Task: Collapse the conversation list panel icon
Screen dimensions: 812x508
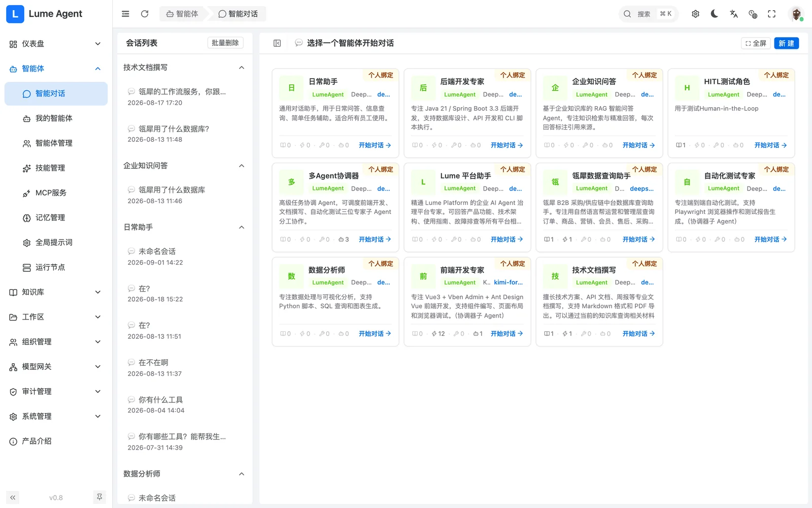Action: point(277,43)
